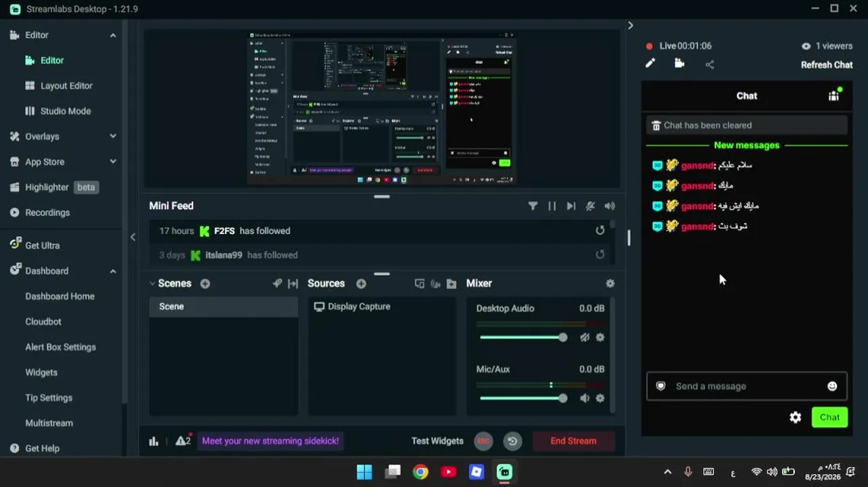The height and width of the screenshot is (487, 868).
Task: Replay the F2FS follow alert
Action: (x=600, y=231)
